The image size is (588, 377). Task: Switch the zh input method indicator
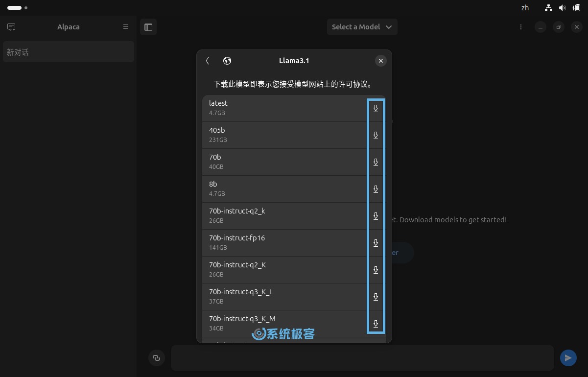(525, 8)
